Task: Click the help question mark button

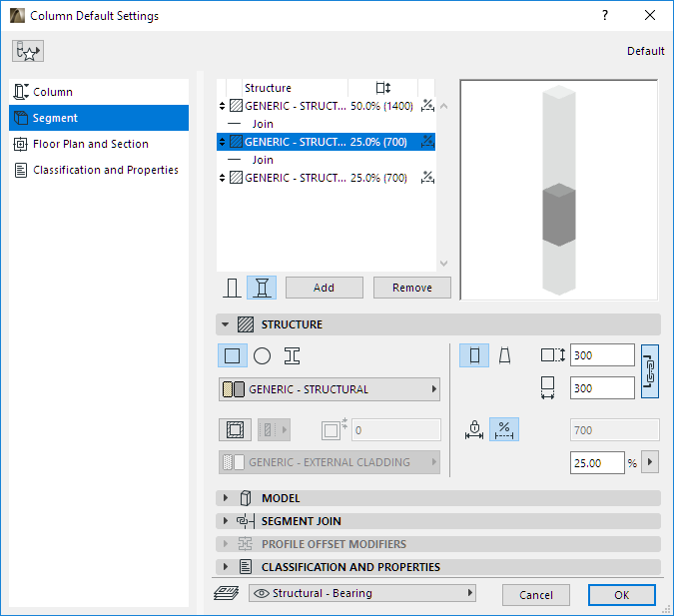Action: tap(605, 16)
